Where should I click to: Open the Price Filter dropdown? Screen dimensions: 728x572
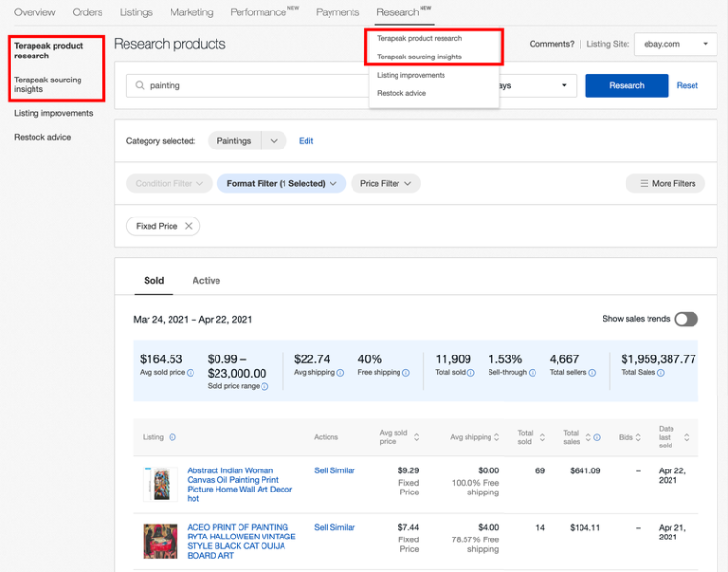[386, 183]
